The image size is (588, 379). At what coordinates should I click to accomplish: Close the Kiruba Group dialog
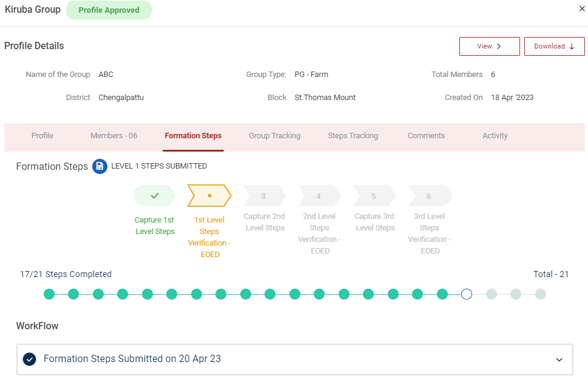pyautogui.click(x=582, y=8)
